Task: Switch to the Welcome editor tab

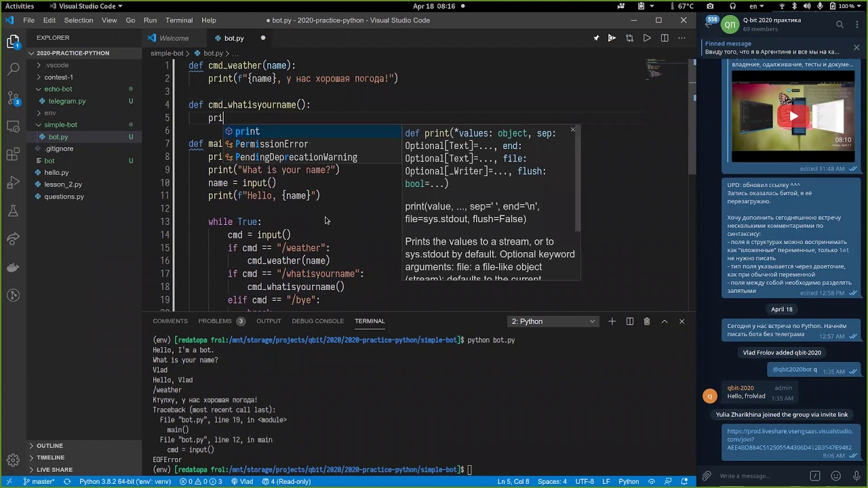Action: [x=174, y=38]
